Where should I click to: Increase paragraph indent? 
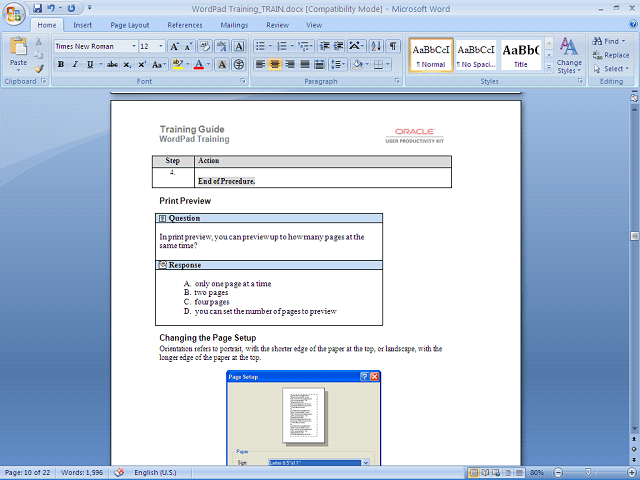coord(338,46)
